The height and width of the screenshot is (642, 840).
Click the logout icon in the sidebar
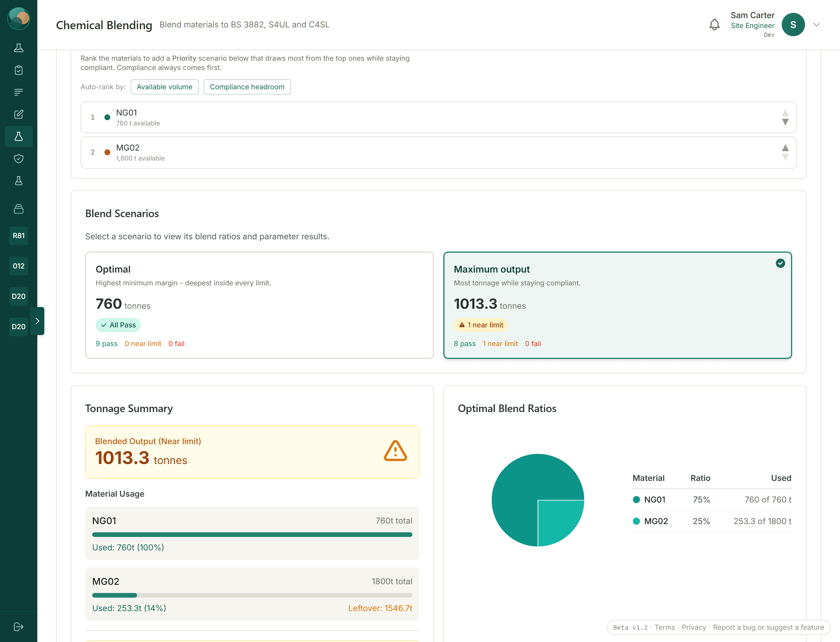pos(19,627)
